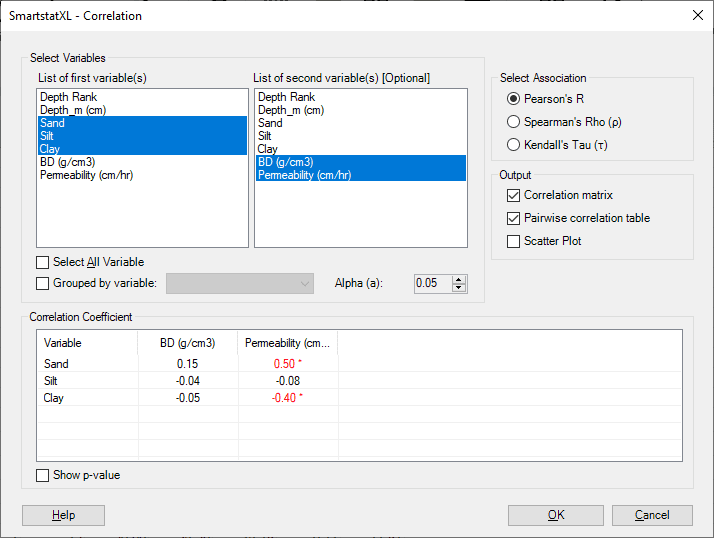The width and height of the screenshot is (714, 538).
Task: Increase Alpha value with up arrow
Action: click(459, 279)
